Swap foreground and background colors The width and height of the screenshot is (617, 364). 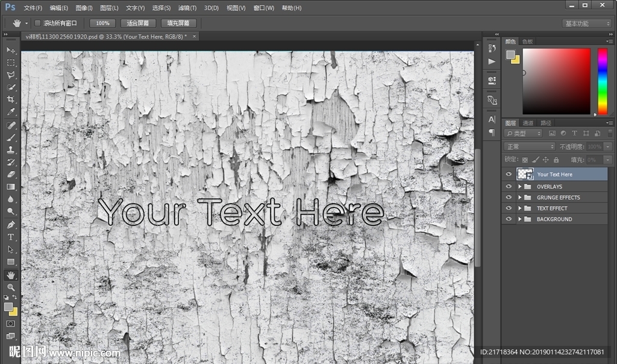point(15,297)
